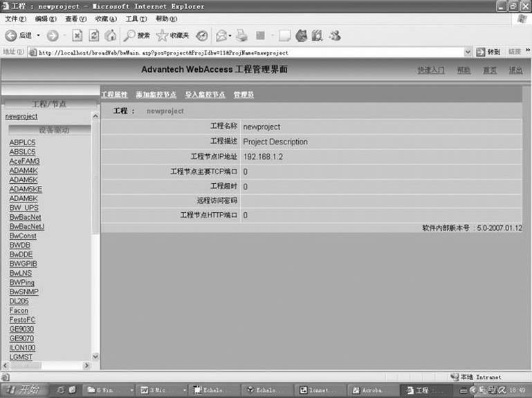Open the 编辑 (Edit) menu
Image resolution: width=532 pixels, height=398 pixels.
46,19
